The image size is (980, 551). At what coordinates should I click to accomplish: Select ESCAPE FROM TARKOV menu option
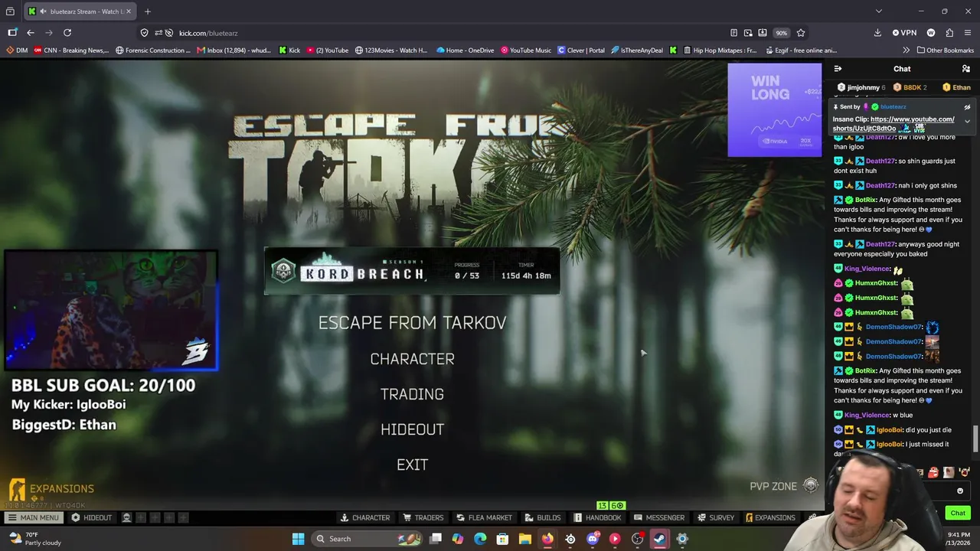coord(412,323)
